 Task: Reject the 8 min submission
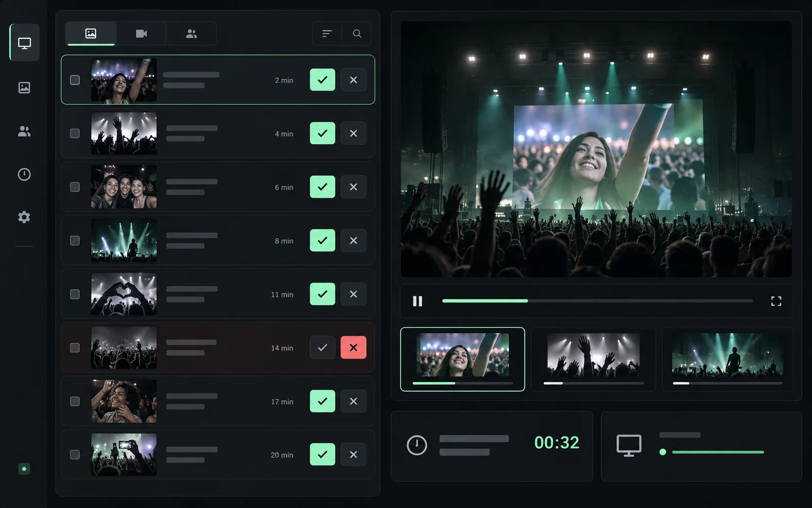click(x=353, y=241)
